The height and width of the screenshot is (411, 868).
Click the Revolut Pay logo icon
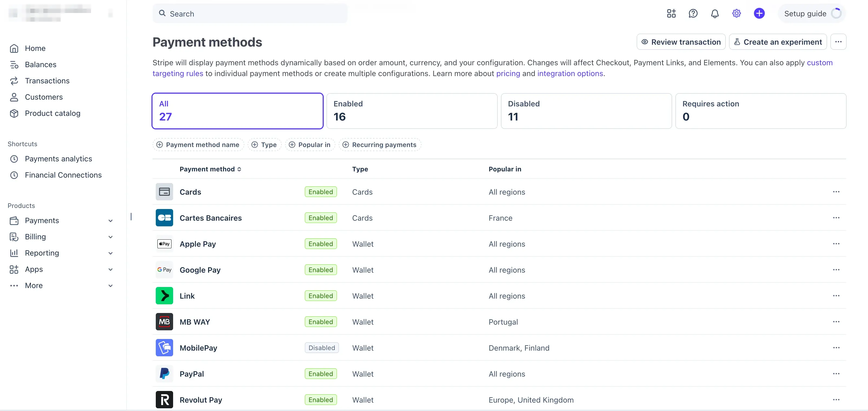[x=164, y=399]
